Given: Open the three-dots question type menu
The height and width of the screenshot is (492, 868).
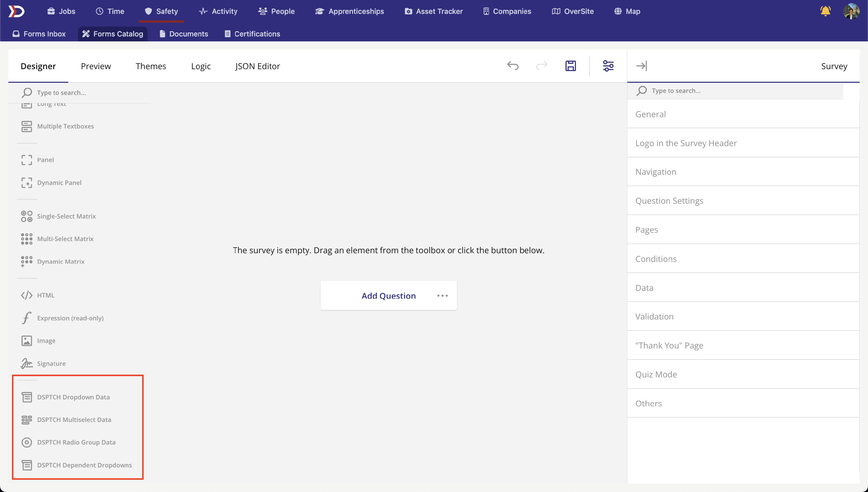Looking at the screenshot, I should 442,296.
